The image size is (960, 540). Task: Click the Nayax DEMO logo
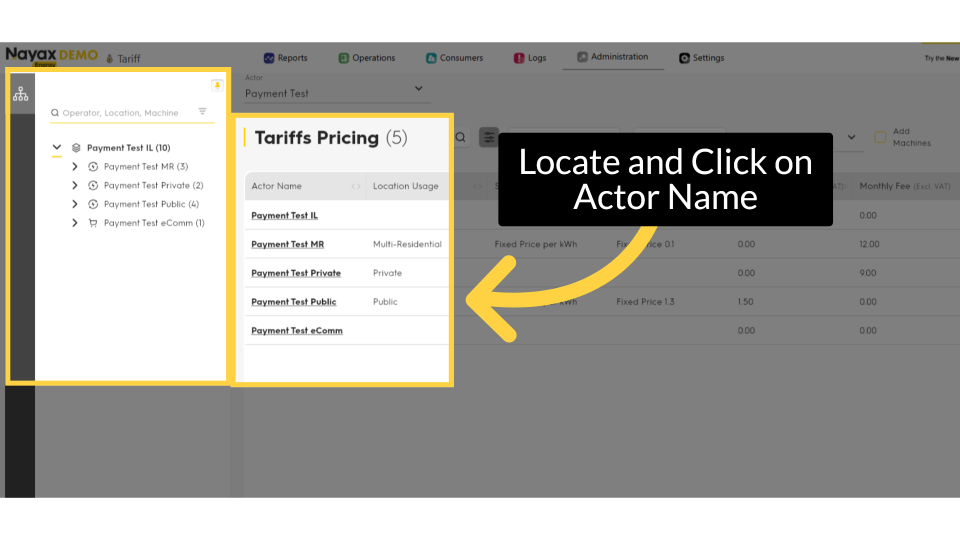(x=51, y=57)
